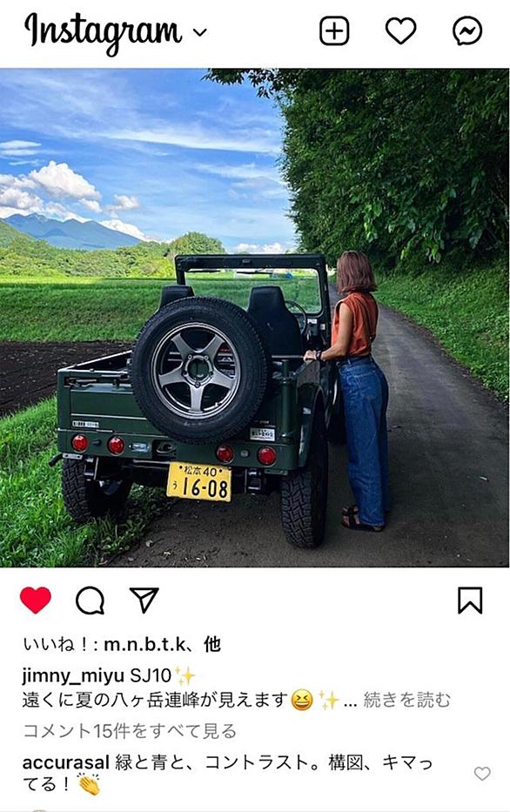Tap the spare tire in the photo

click(199, 369)
